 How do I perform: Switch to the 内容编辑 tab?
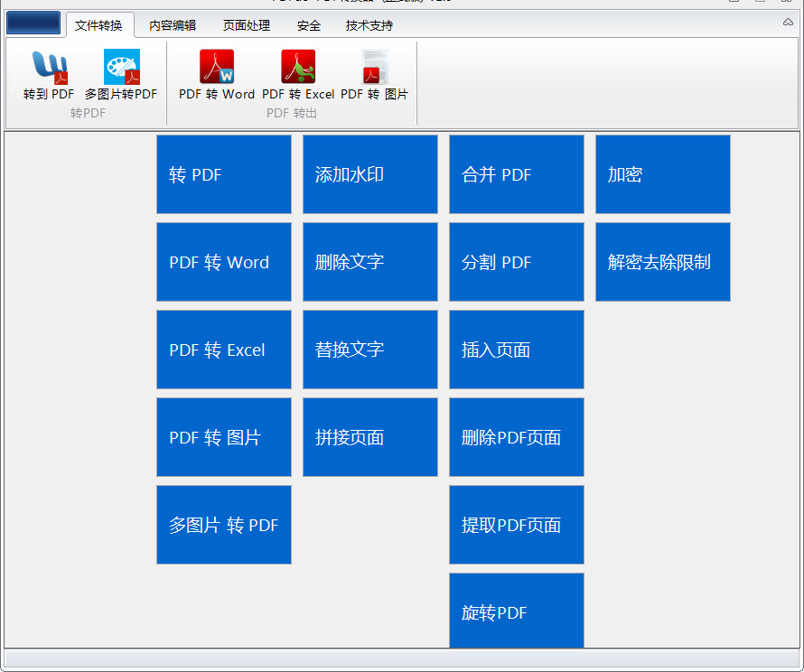tap(173, 25)
